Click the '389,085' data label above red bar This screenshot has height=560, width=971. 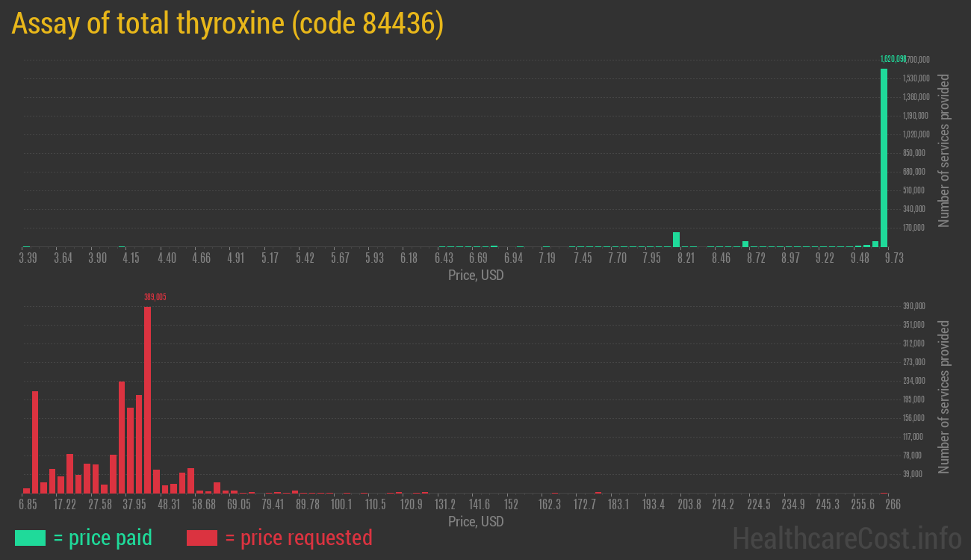pos(156,296)
